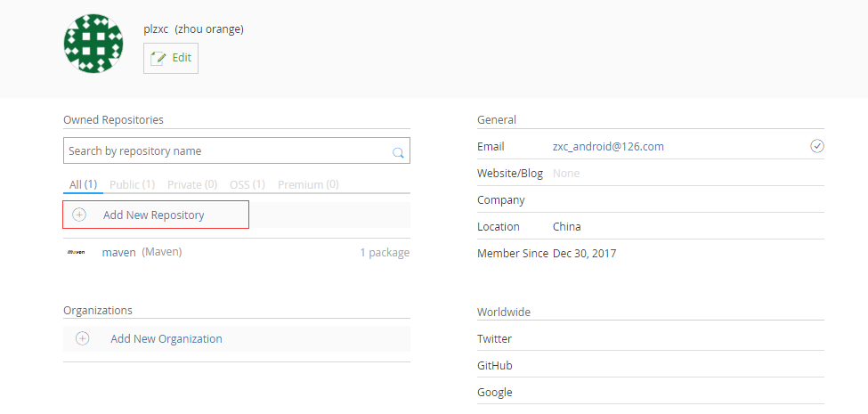The height and width of the screenshot is (414, 868).
Task: Click the Edit profile button
Action: (171, 58)
